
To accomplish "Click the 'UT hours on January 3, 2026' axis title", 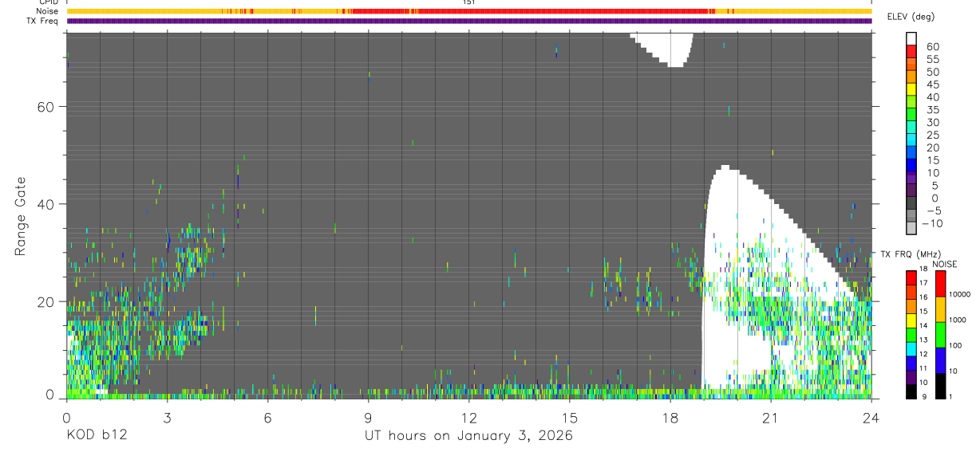I will click(x=468, y=436).
